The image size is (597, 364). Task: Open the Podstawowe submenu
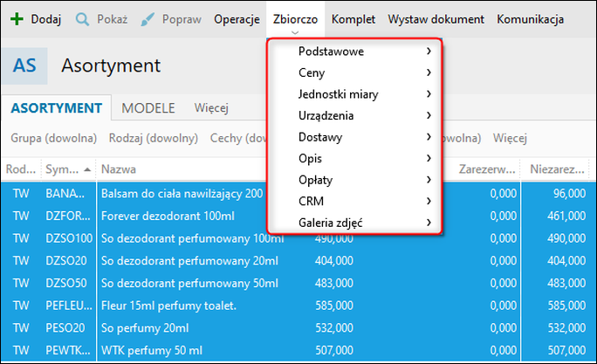(354, 51)
